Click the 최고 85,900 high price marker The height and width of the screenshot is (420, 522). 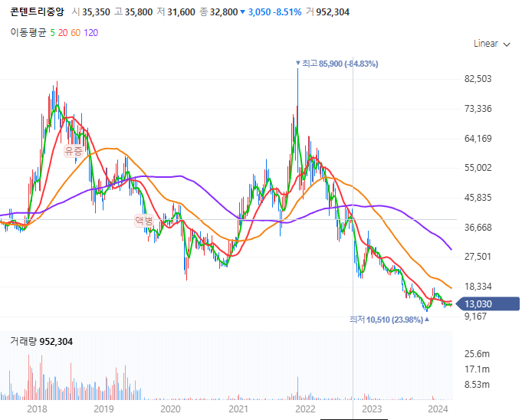point(337,64)
